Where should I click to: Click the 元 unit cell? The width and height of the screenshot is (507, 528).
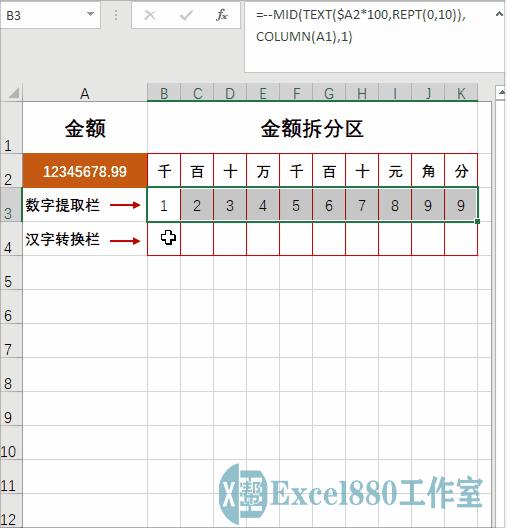(x=395, y=171)
